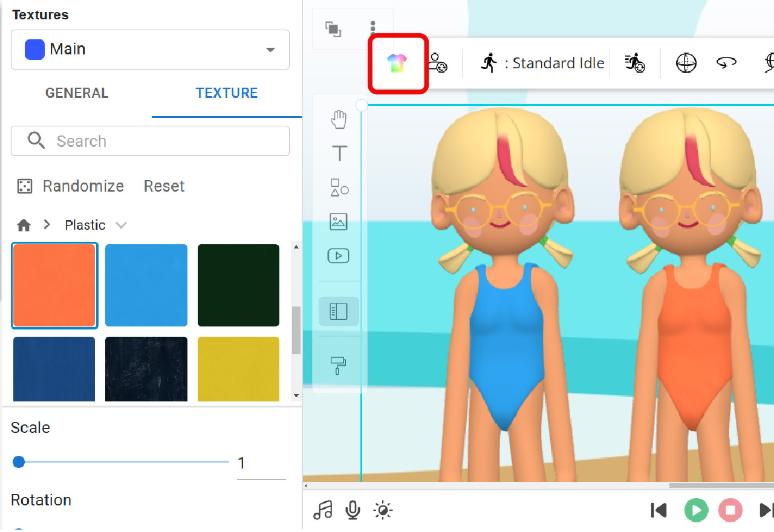Click the music note audio icon
The width and height of the screenshot is (774, 532).
tap(323, 510)
